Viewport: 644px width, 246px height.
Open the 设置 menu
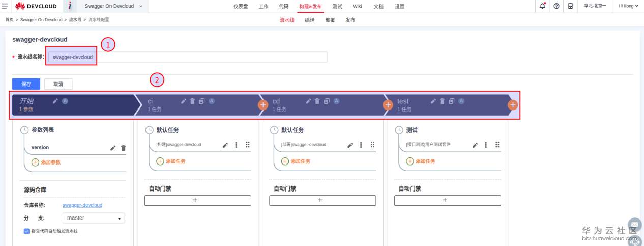point(400,6)
